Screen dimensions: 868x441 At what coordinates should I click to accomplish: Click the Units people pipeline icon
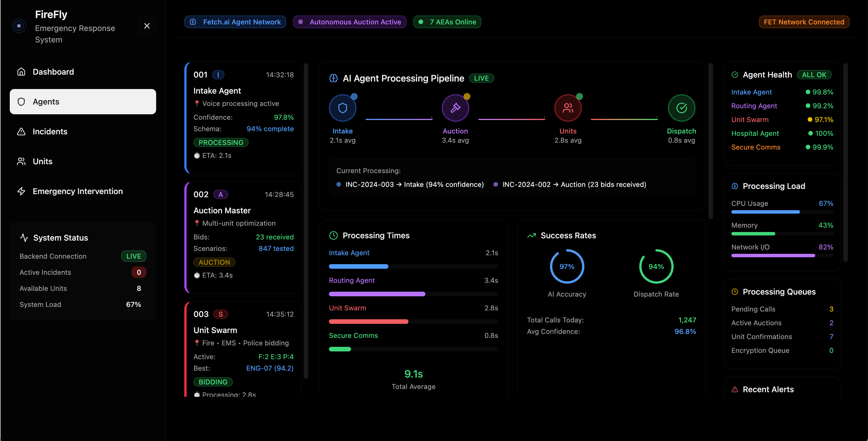tap(568, 108)
